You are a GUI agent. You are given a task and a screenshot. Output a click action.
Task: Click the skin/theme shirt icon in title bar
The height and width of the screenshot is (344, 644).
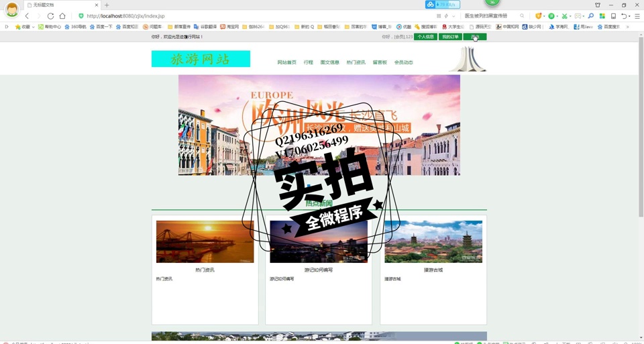pyautogui.click(x=598, y=5)
